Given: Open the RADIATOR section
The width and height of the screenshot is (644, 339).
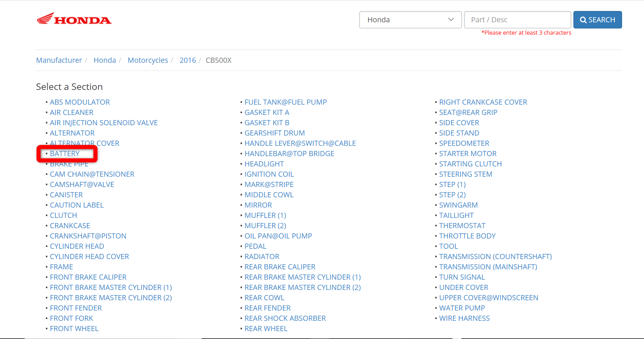Looking at the screenshot, I should [x=262, y=257].
